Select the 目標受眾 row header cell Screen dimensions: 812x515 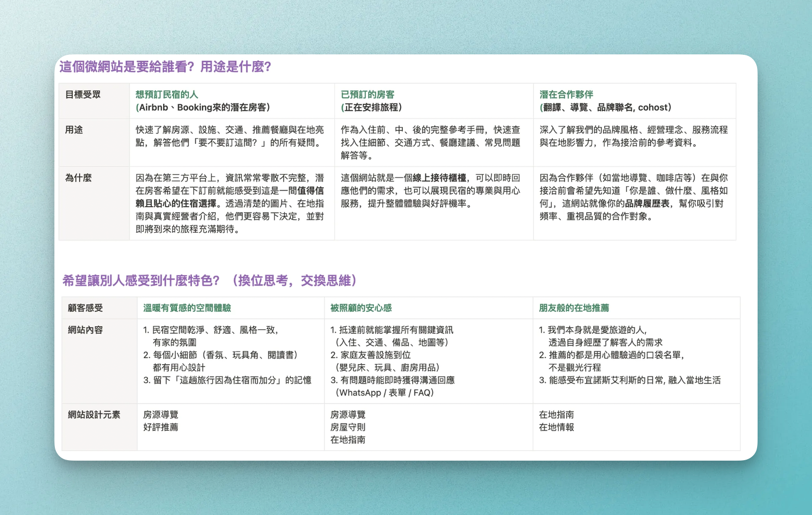tap(94, 101)
